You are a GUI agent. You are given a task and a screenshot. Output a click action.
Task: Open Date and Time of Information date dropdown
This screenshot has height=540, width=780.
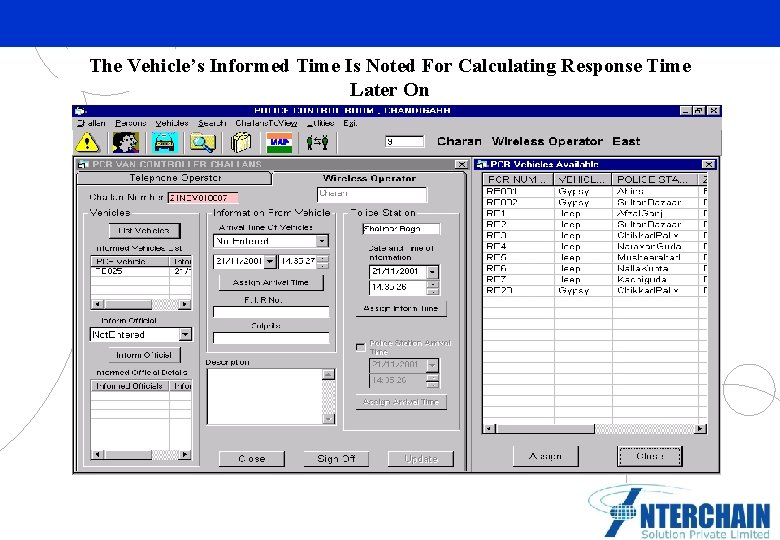click(x=432, y=272)
